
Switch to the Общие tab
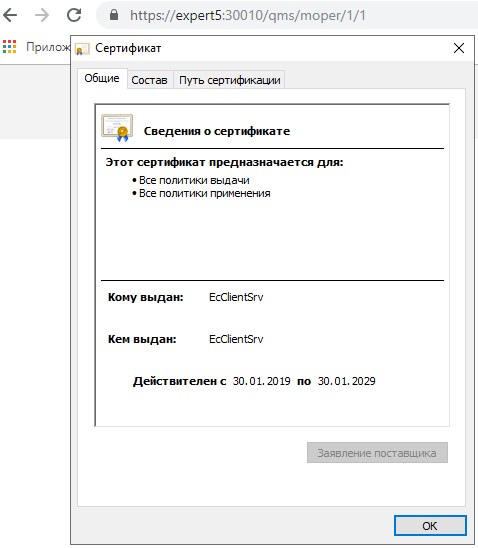(102, 78)
